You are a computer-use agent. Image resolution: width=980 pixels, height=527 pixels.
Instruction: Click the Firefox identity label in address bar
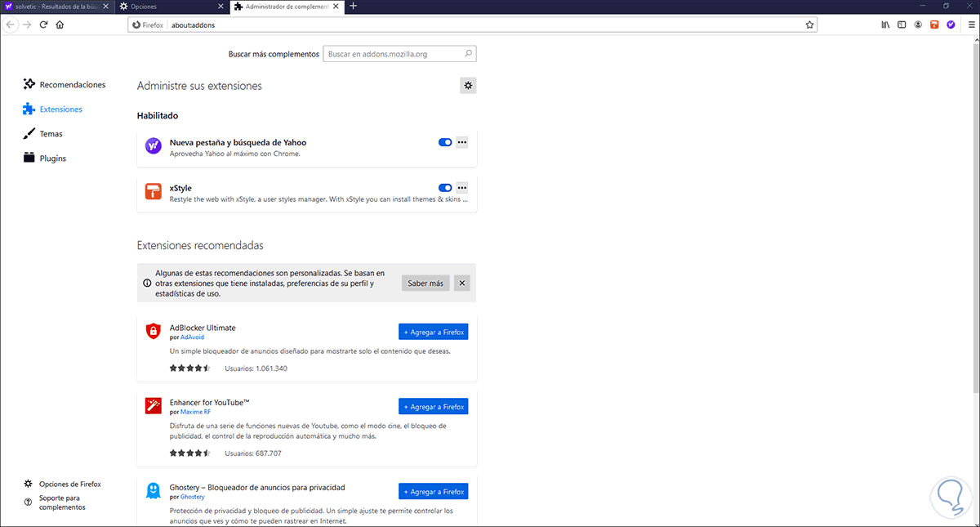tap(148, 25)
